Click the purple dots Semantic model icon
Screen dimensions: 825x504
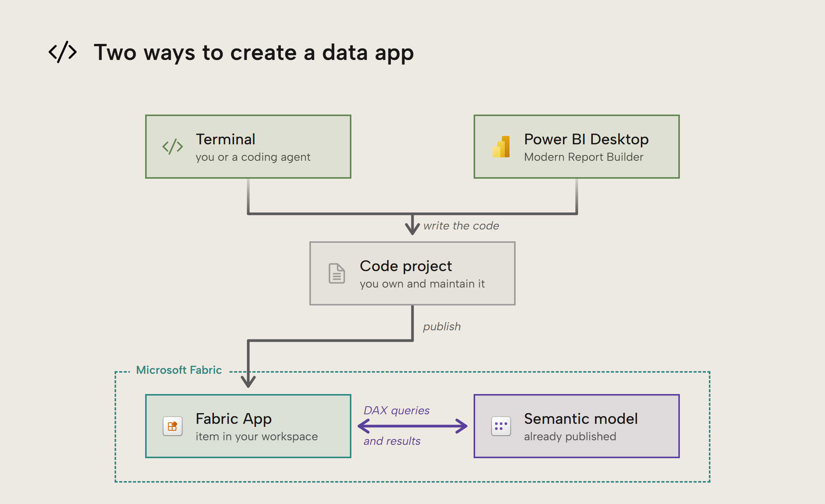tap(501, 426)
